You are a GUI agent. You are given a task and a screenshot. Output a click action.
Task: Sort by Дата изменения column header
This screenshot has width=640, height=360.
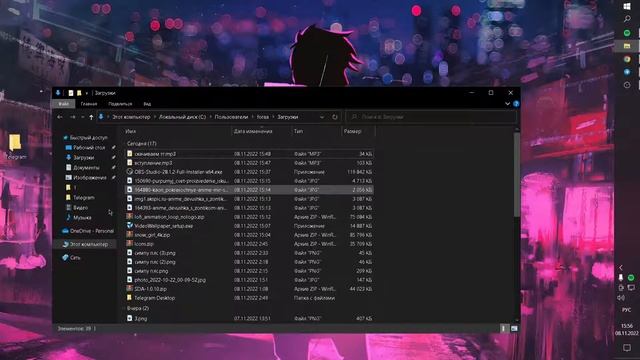[253, 131]
